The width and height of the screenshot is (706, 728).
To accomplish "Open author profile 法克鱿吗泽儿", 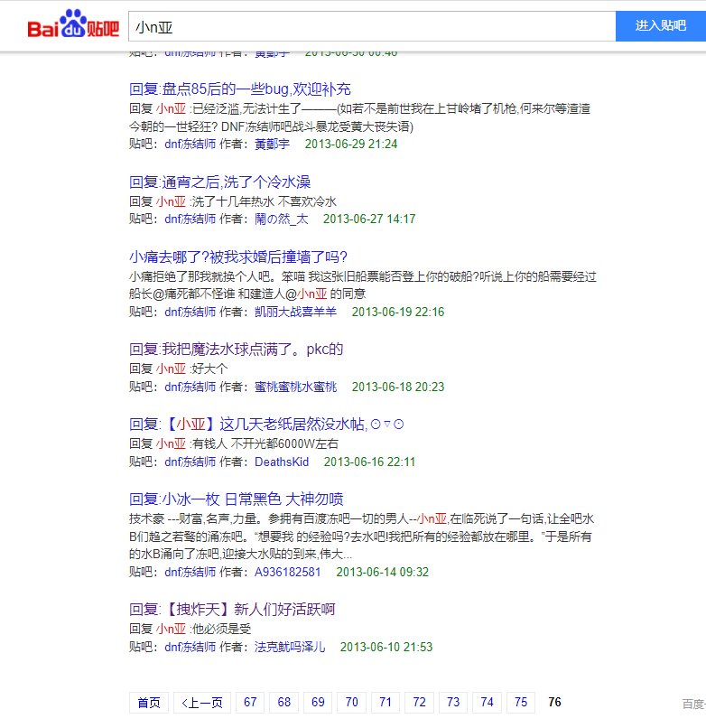I will pyautogui.click(x=290, y=647).
